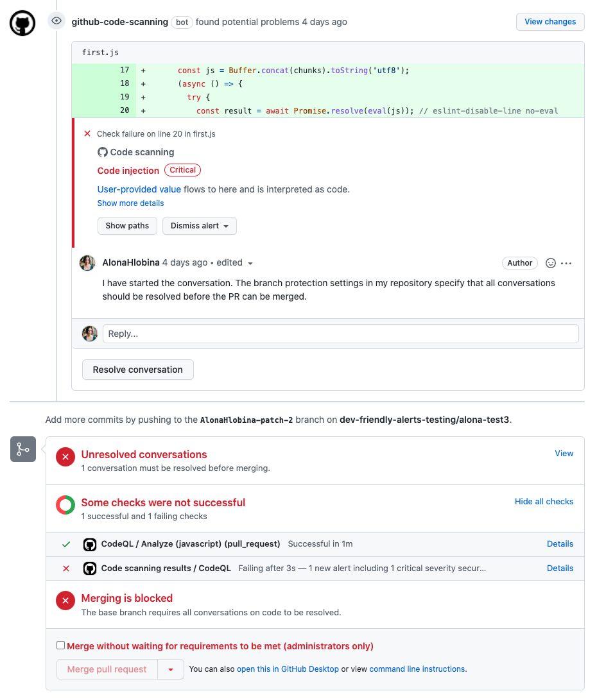Click AlonaHlobina's avatar next to her comment
Viewport: 597px width, 700px height.
pyautogui.click(x=87, y=263)
